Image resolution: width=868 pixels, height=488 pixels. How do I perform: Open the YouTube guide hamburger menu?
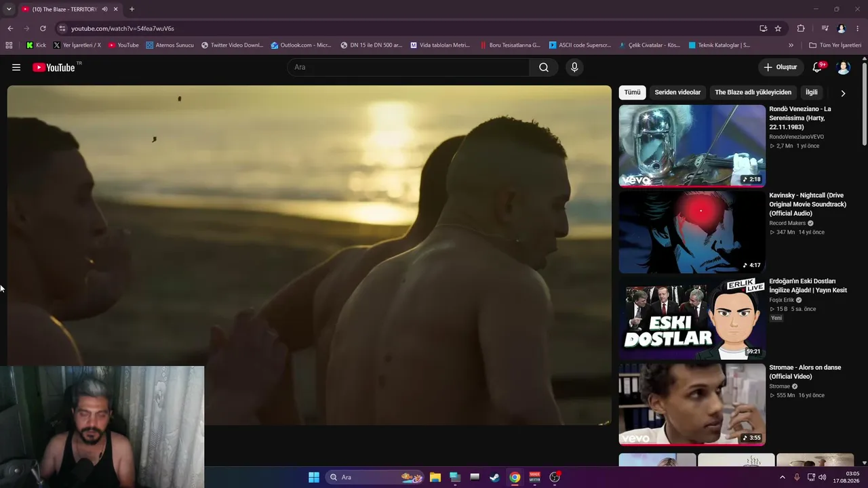(x=16, y=67)
